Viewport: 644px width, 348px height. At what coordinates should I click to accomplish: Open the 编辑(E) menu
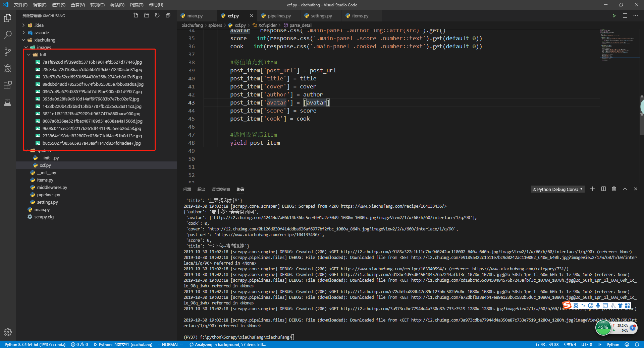pos(40,5)
